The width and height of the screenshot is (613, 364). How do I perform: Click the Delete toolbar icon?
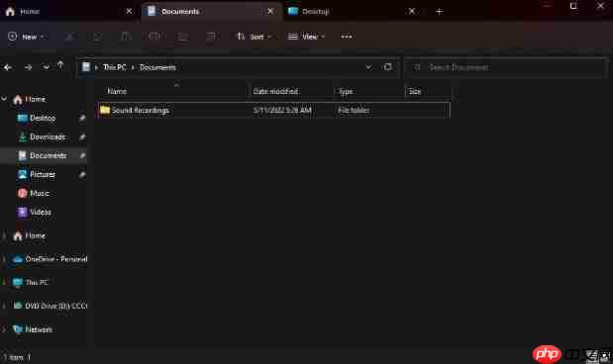pos(210,37)
